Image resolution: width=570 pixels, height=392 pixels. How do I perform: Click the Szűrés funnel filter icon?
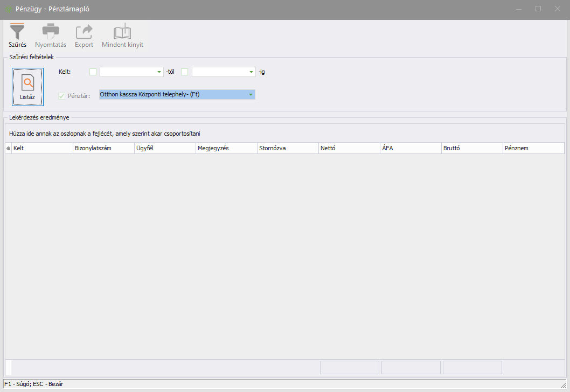pyautogui.click(x=17, y=31)
